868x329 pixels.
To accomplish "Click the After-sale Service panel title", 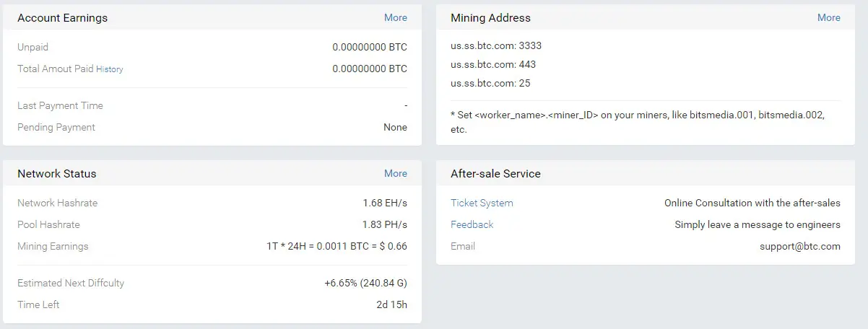I will pyautogui.click(x=495, y=174).
